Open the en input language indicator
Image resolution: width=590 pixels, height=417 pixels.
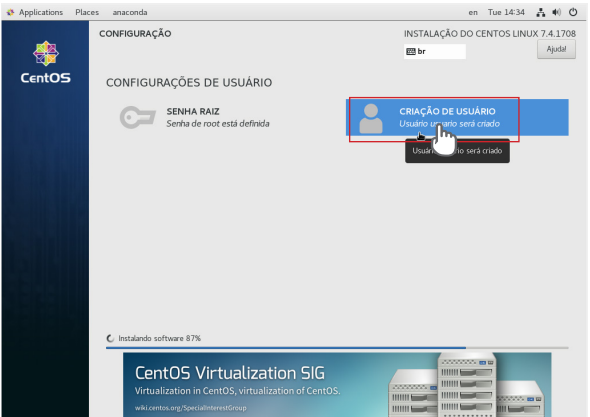(x=473, y=12)
